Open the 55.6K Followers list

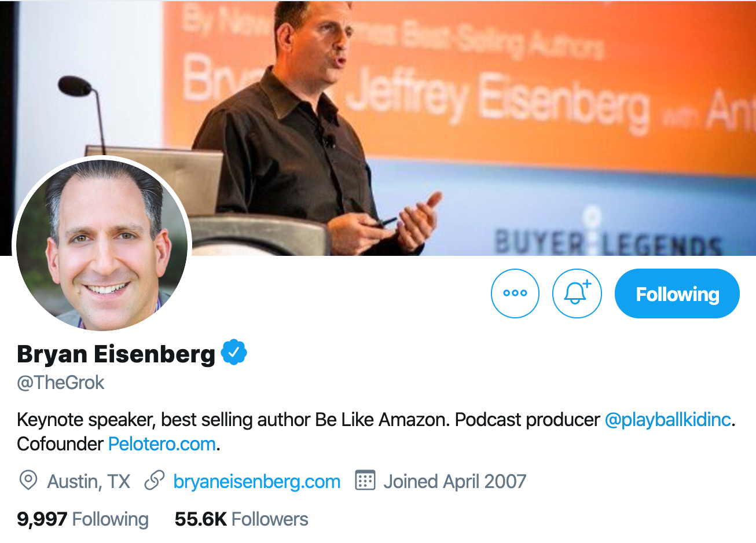pyautogui.click(x=241, y=519)
